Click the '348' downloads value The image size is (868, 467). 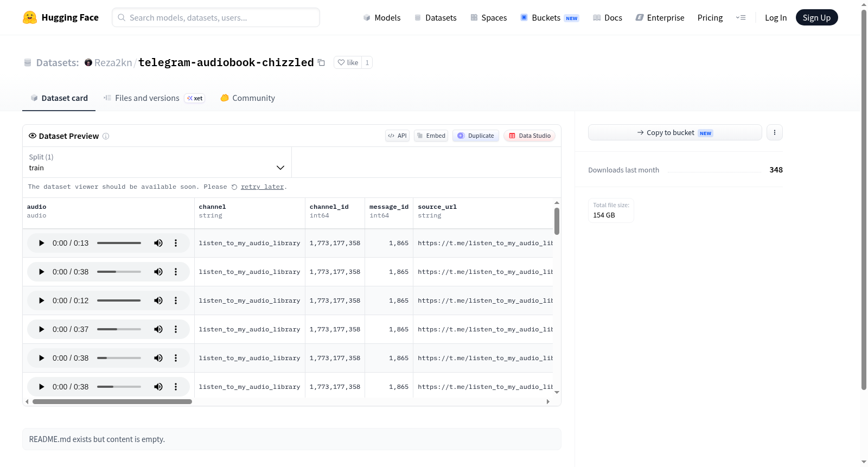coord(776,170)
